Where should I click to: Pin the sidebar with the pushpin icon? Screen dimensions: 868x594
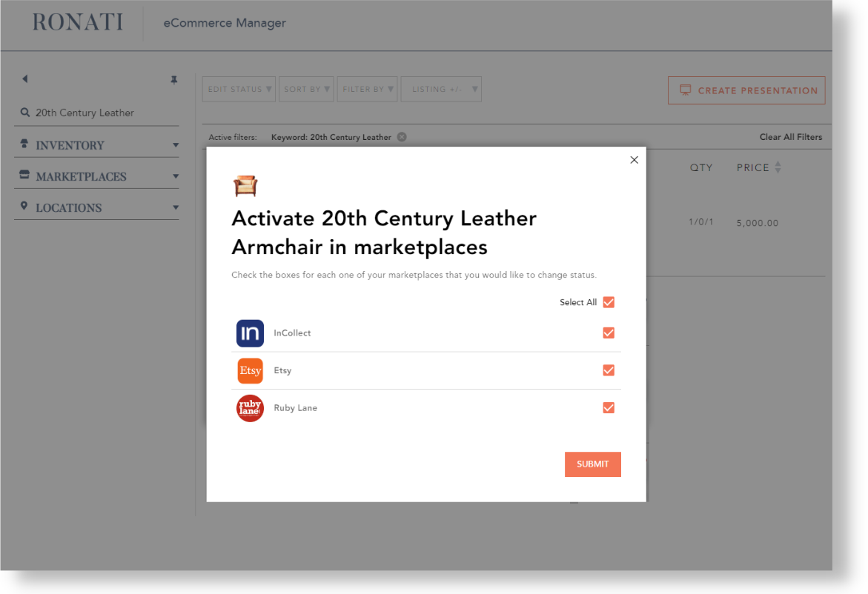pos(173,80)
